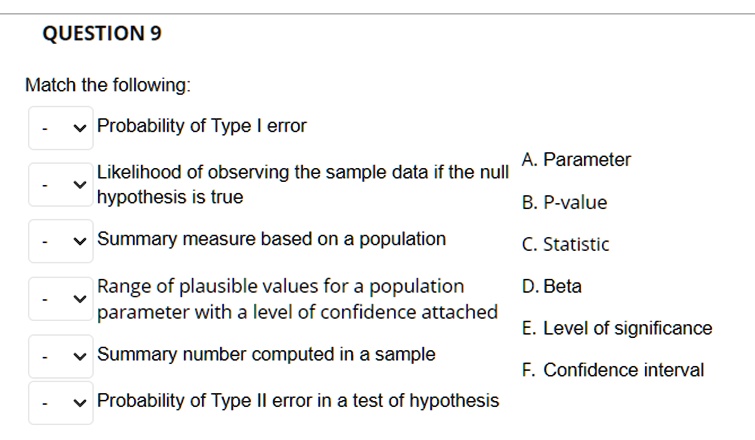Open dropdown for Range of plausible values
Image resolution: width=755 pixels, height=440 pixels.
point(61,299)
